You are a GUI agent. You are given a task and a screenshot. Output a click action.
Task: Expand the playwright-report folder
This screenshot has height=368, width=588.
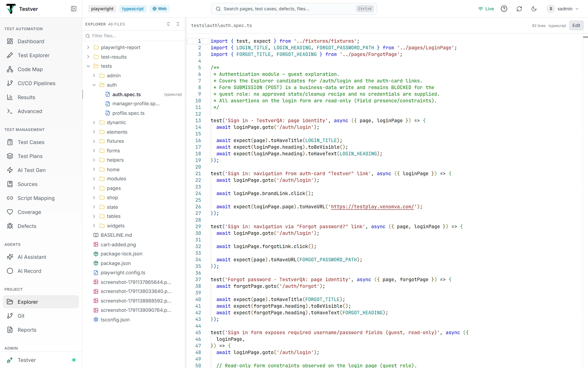tap(134, 47)
